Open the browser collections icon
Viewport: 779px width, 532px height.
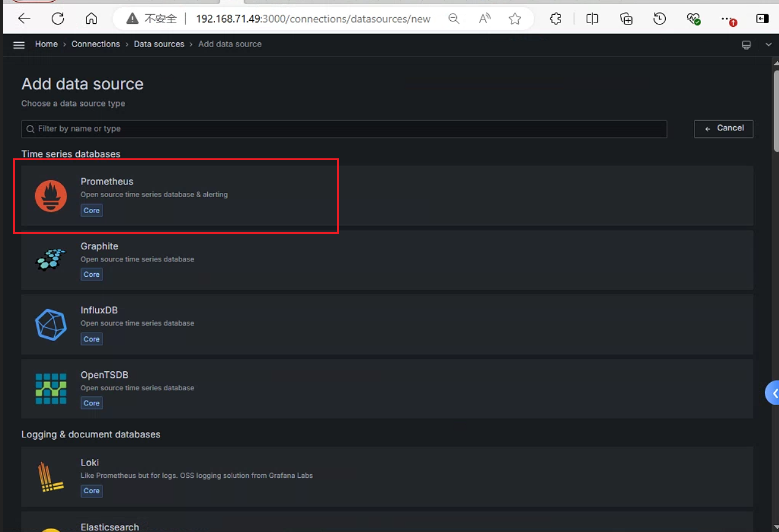coord(626,19)
